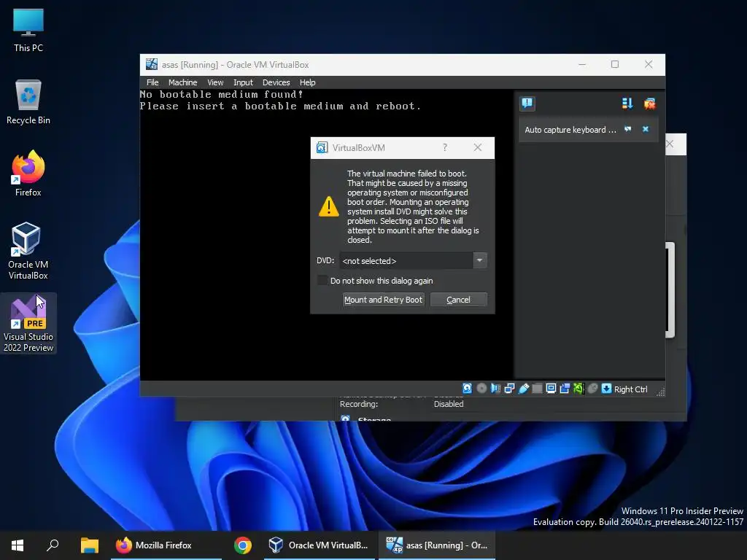Click the USB devices status icon
The image size is (747, 560).
tap(523, 389)
